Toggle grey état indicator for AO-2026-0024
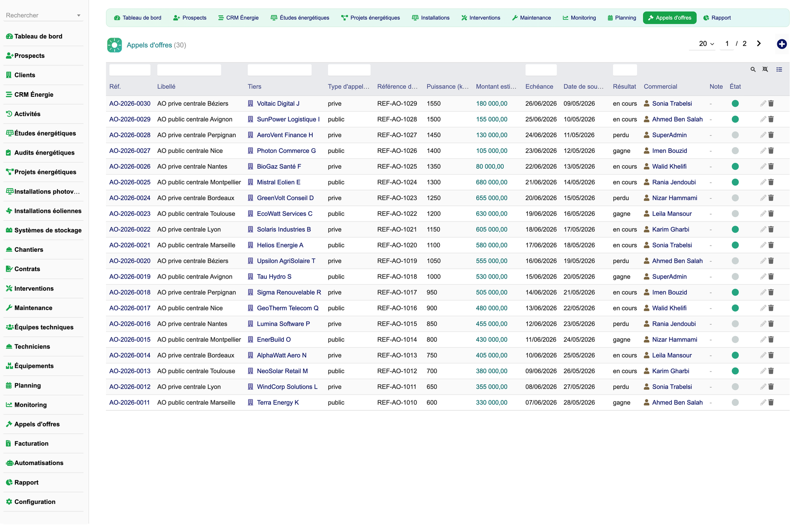This screenshot has height=532, width=805. [x=735, y=198]
